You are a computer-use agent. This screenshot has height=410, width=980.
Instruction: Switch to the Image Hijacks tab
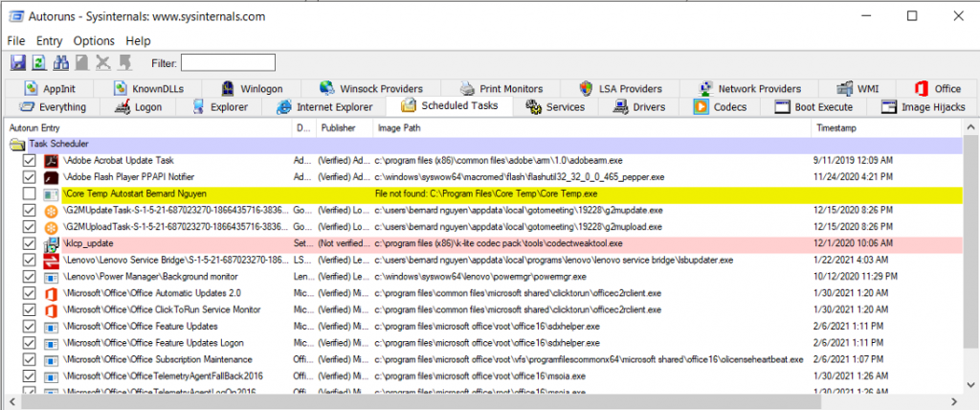tap(924, 107)
